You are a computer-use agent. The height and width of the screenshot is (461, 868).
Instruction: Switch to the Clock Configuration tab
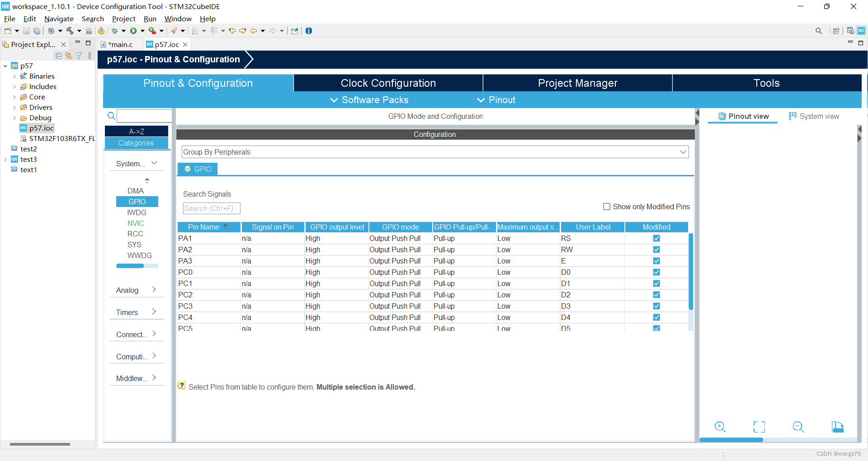[388, 83]
